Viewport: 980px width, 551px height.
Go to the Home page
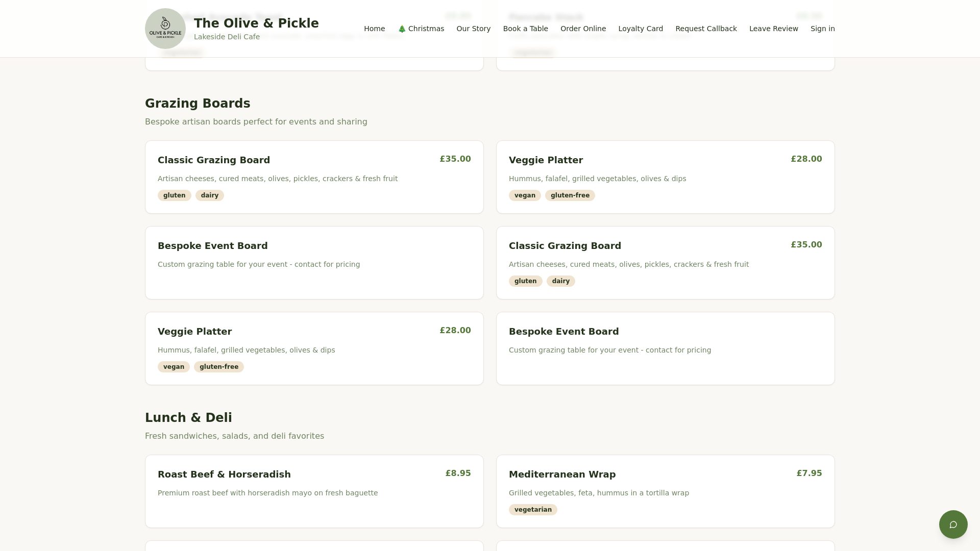click(375, 29)
